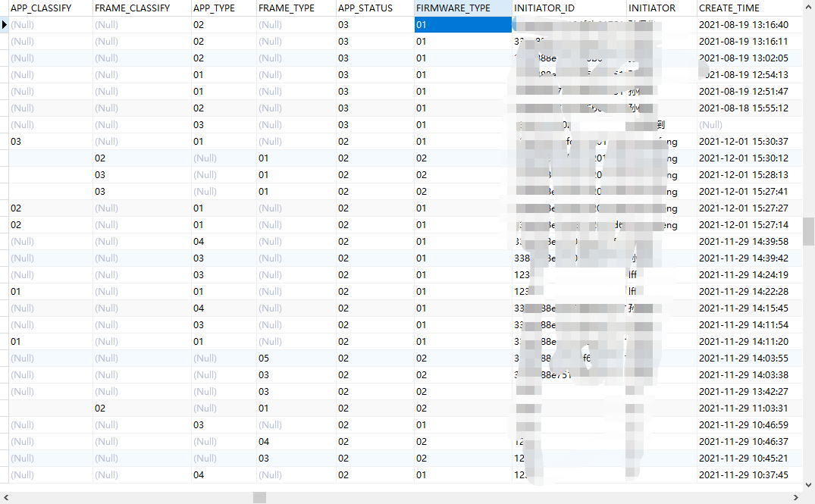Click the vertical scrollbar down arrow
Screen dimensions: 815x504
click(808, 485)
